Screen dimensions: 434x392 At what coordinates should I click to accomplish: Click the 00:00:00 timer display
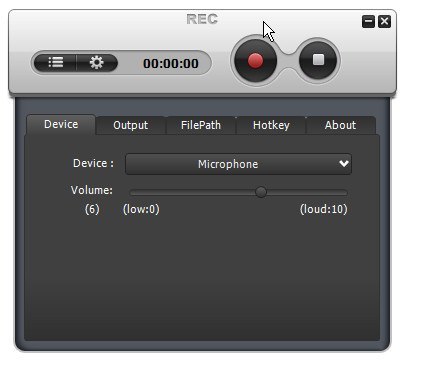pos(171,63)
